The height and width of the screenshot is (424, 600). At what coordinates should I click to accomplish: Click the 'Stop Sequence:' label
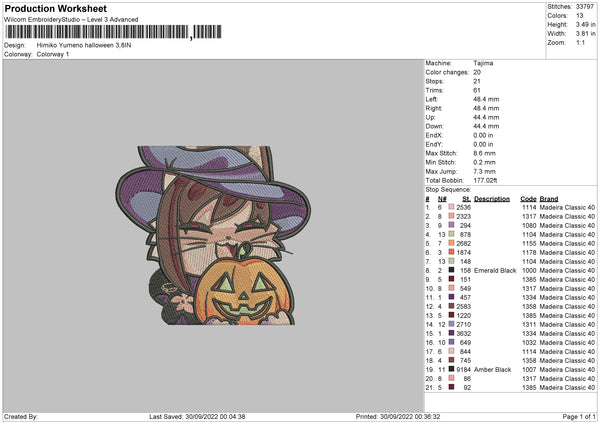click(448, 190)
